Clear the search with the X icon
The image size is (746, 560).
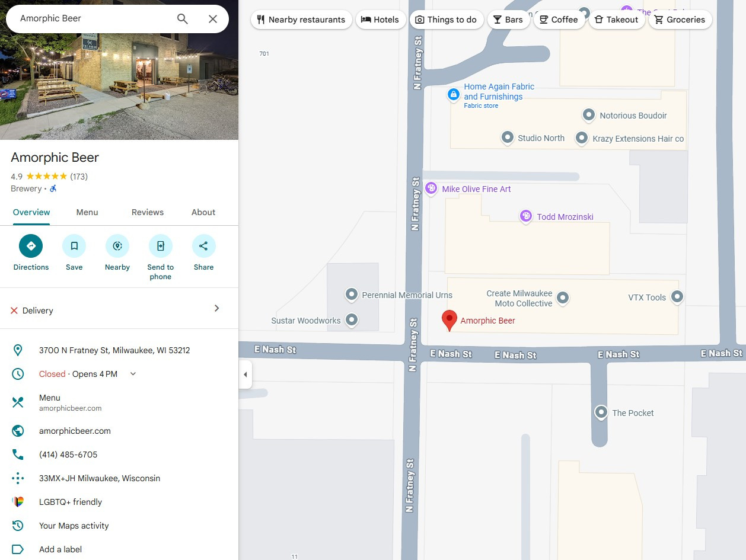tap(213, 19)
